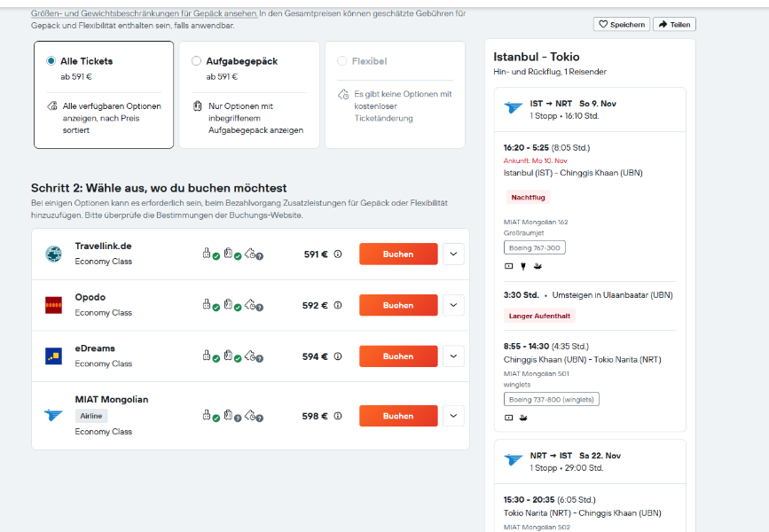Expand the Travellink.de offer details chevron
Image resolution: width=769 pixels, height=532 pixels.
click(x=453, y=254)
